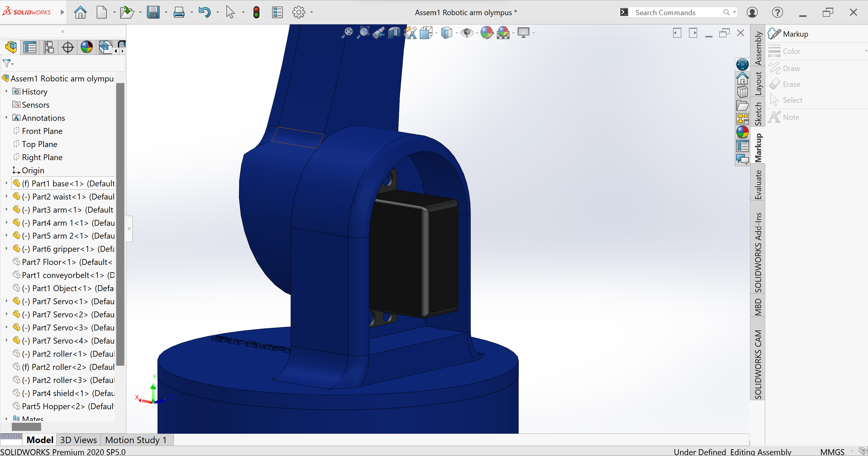Open the DisplayManager appearance sphere icon
This screenshot has height=456, width=868.
point(87,47)
